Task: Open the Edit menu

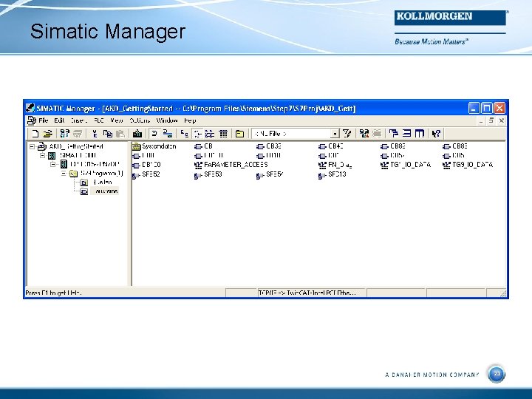Action: pos(59,120)
